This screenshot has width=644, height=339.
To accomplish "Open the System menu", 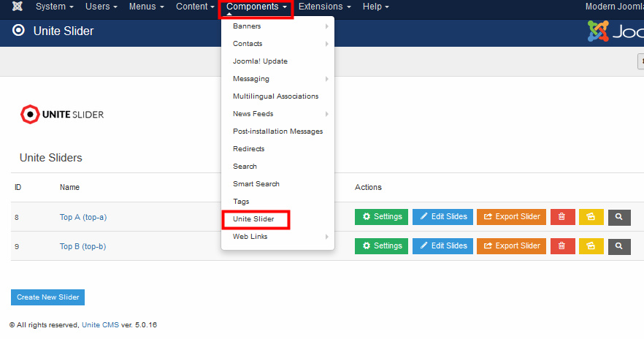I will (54, 7).
